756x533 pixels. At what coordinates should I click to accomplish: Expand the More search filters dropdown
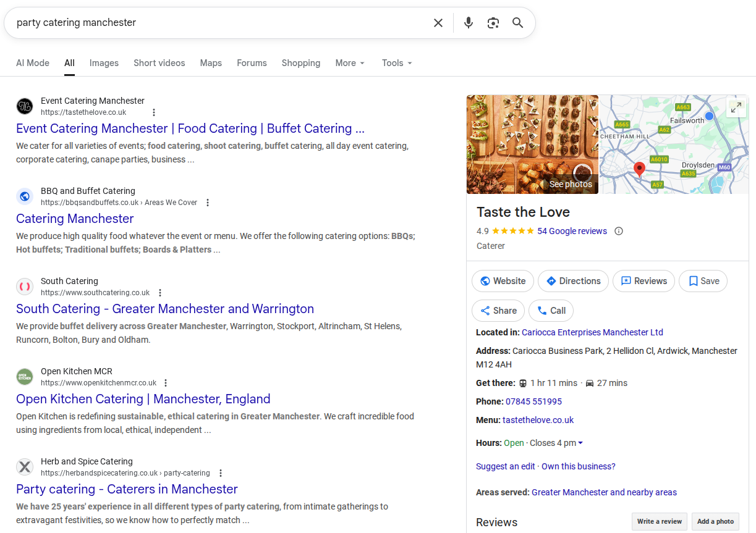350,63
